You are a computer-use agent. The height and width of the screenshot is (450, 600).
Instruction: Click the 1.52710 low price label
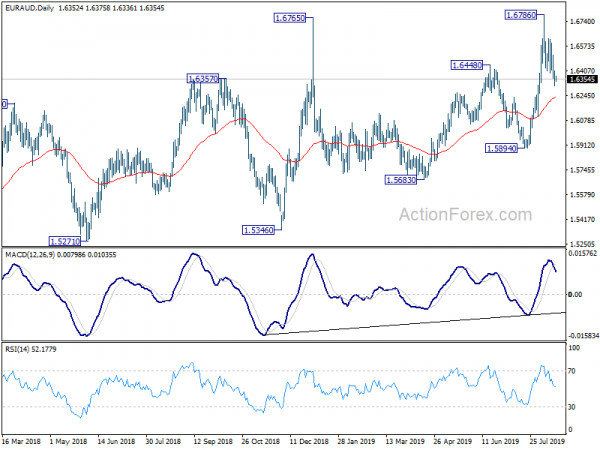(65, 241)
